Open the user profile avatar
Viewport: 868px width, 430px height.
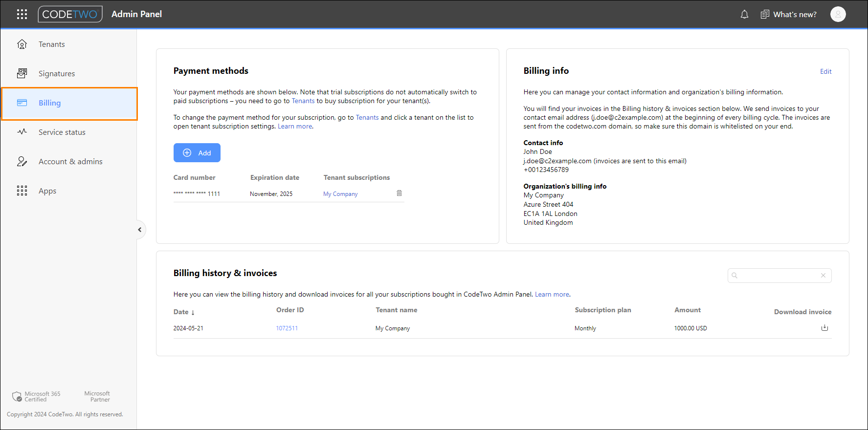(x=838, y=14)
